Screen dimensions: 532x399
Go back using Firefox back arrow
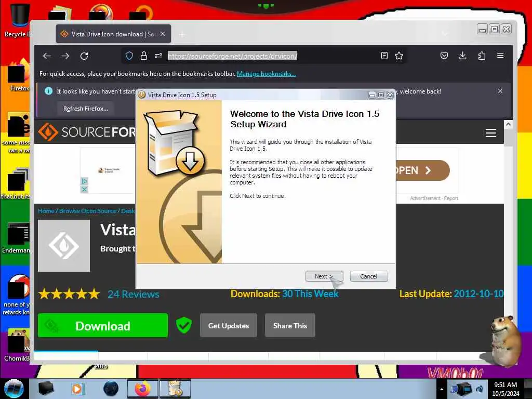(47, 56)
